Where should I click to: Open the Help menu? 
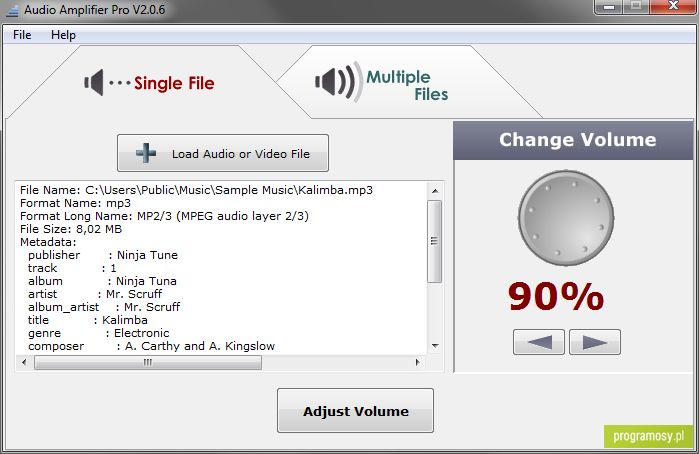point(63,35)
